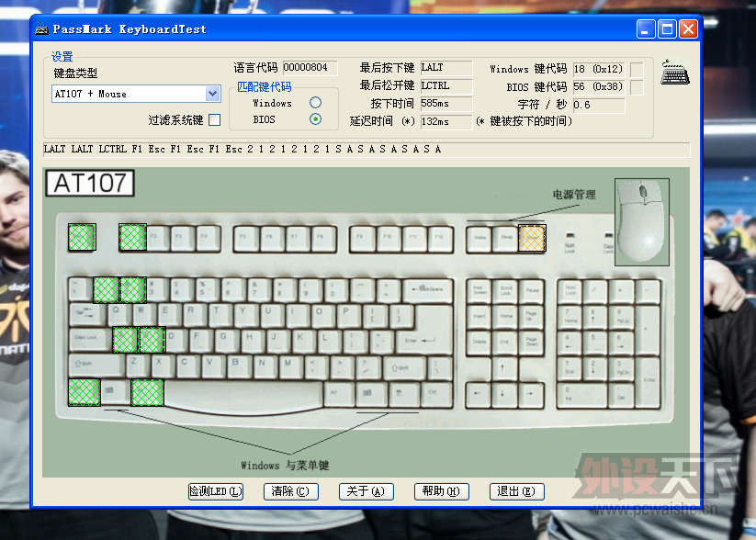The image size is (756, 540).
Task: Click the keyboard icon in settings panel
Action: point(674,75)
